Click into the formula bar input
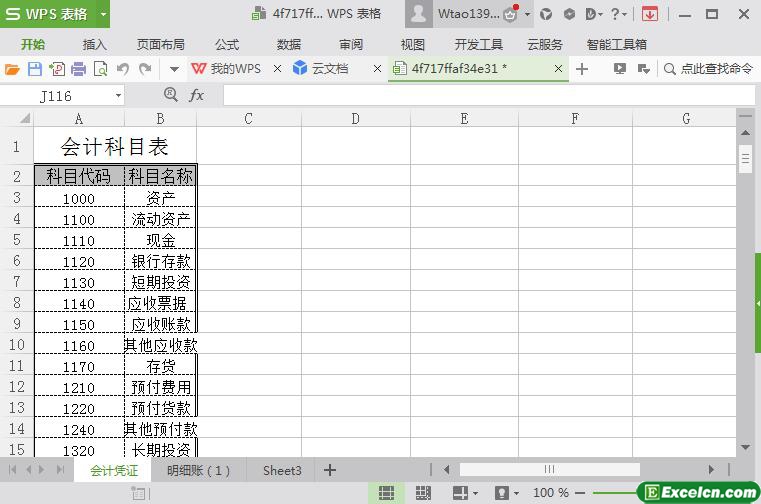Image resolution: width=761 pixels, height=504 pixels. (489, 95)
